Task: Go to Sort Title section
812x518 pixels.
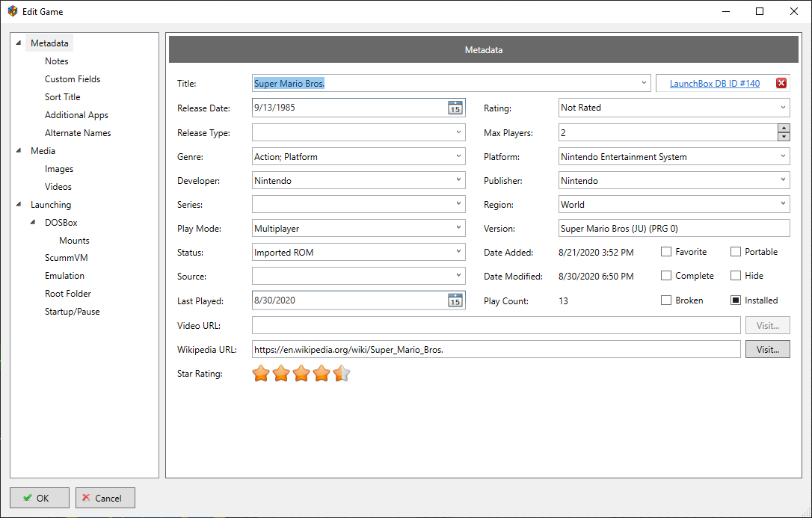Action: [x=63, y=96]
